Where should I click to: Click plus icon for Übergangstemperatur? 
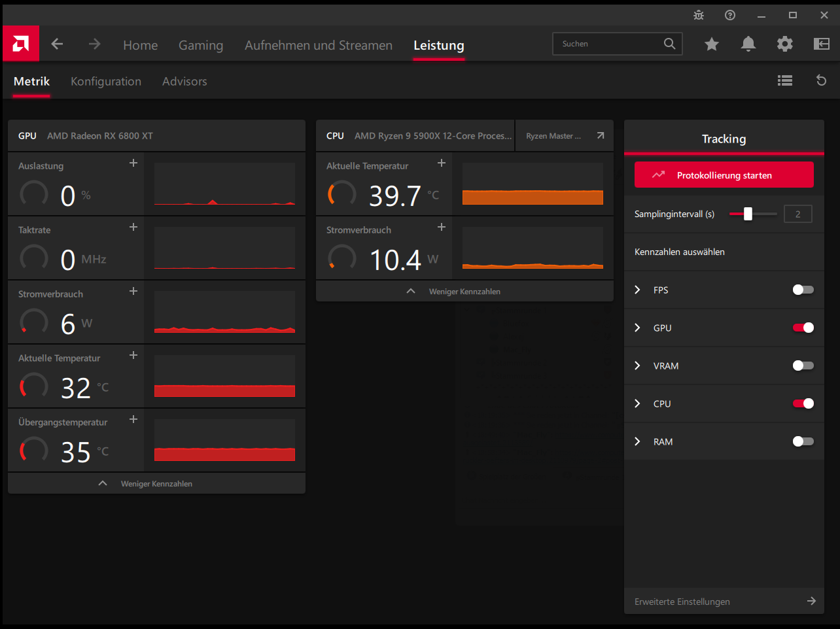tap(133, 419)
